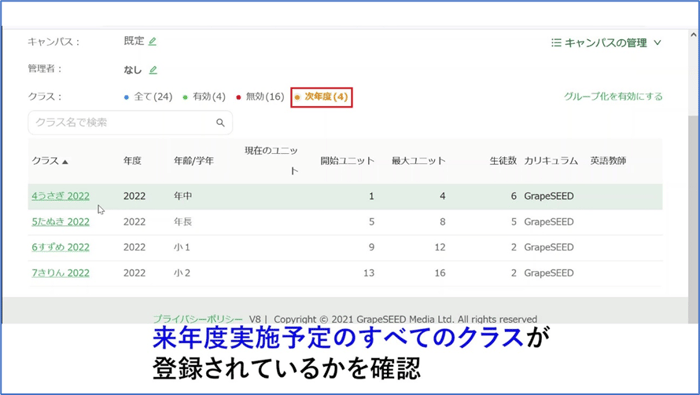Edit the campus value 既定 pencil icon

coord(152,42)
